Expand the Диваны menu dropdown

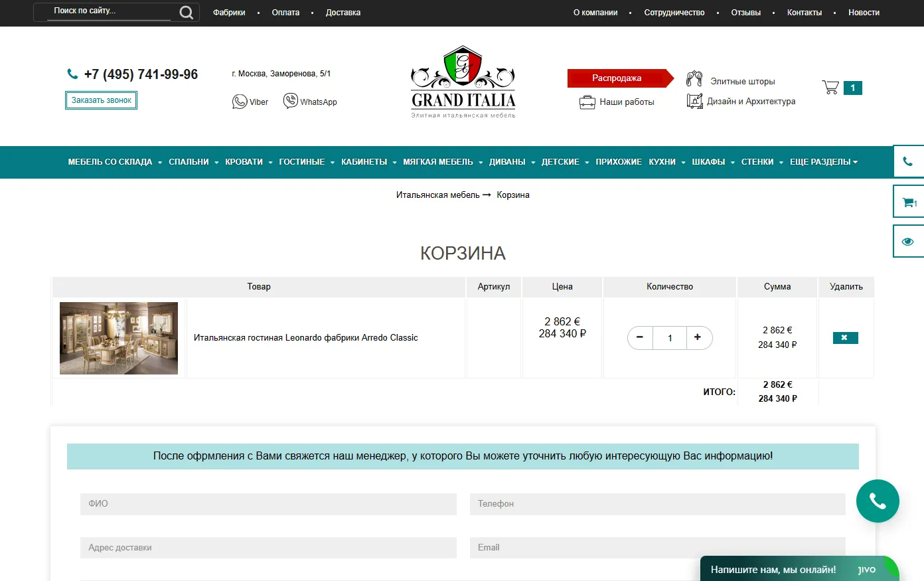(x=511, y=162)
